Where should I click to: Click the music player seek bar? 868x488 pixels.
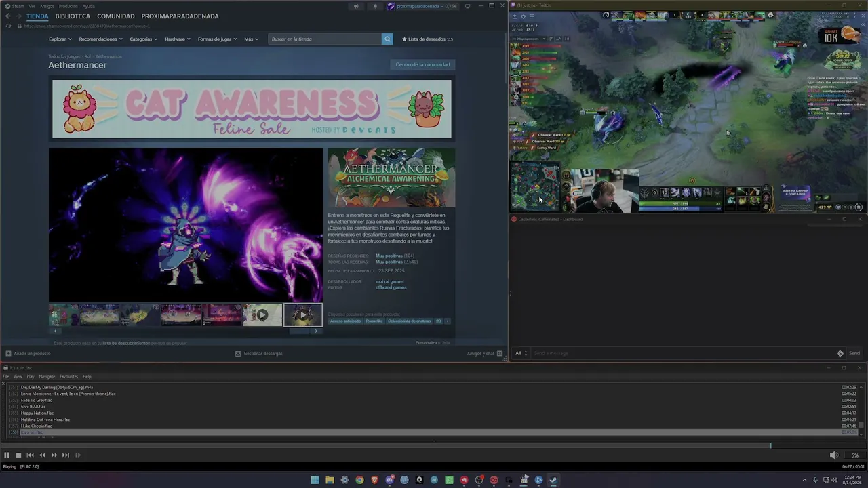tap(434, 445)
